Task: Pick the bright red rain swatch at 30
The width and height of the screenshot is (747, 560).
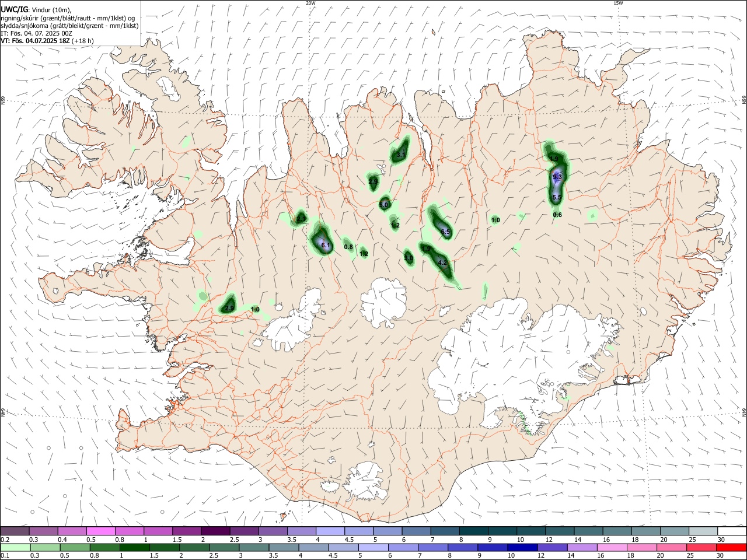Action: point(731,548)
